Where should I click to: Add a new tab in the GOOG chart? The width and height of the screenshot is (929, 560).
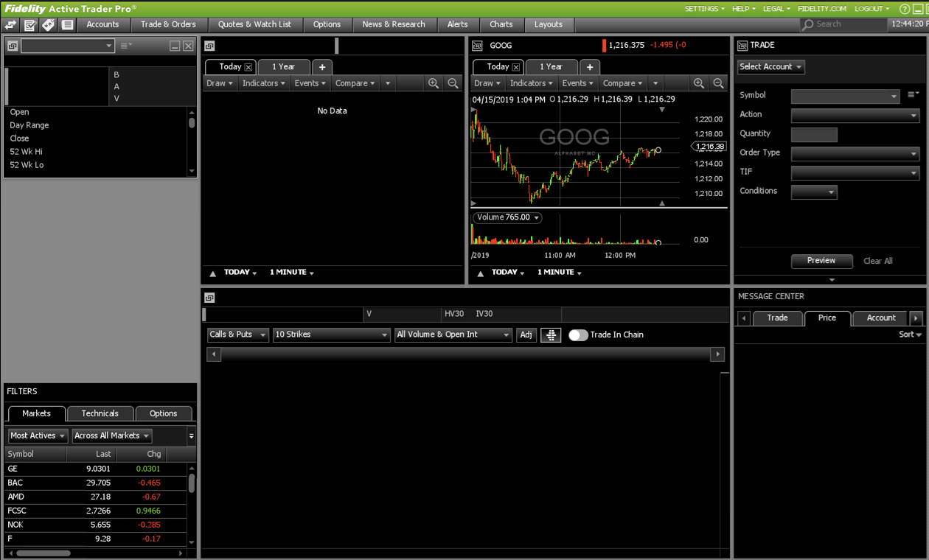coord(590,66)
